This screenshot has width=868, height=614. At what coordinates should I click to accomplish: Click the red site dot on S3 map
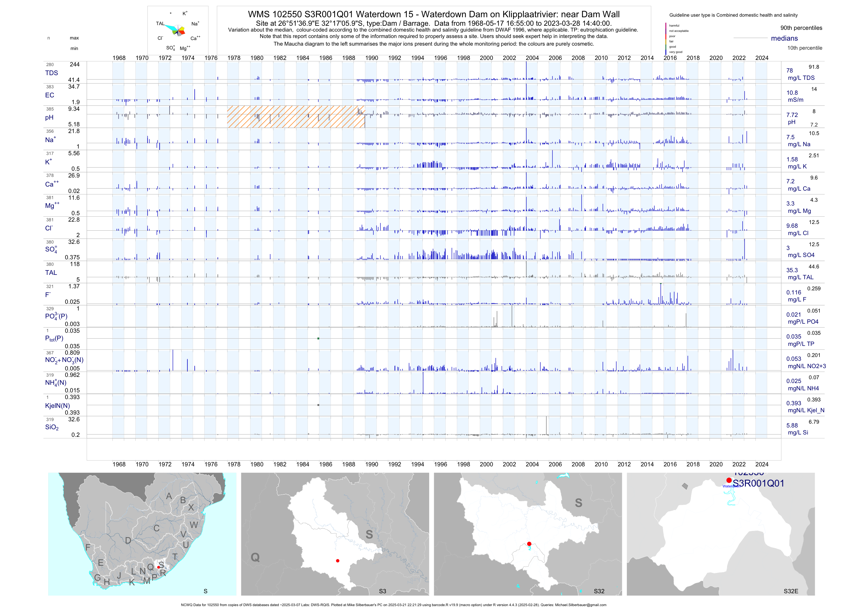click(x=338, y=561)
